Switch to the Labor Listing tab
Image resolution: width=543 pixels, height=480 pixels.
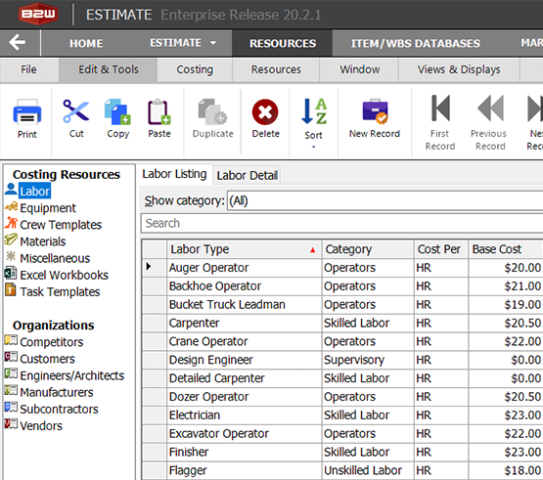click(175, 174)
